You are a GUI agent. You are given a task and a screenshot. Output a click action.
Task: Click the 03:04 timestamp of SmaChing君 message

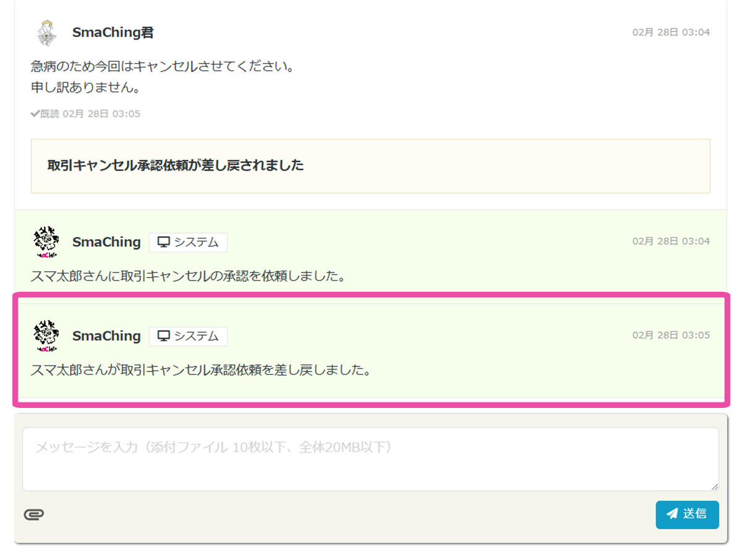(x=670, y=32)
